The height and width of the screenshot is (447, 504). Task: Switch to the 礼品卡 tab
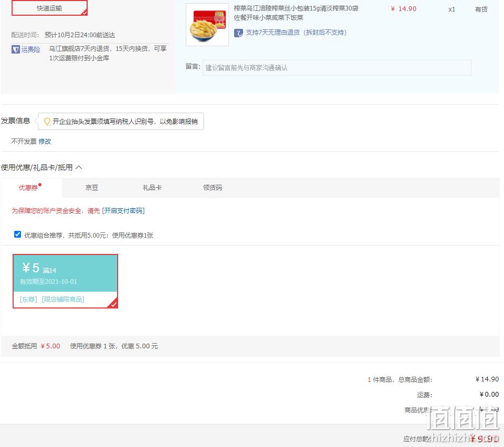pos(152,187)
